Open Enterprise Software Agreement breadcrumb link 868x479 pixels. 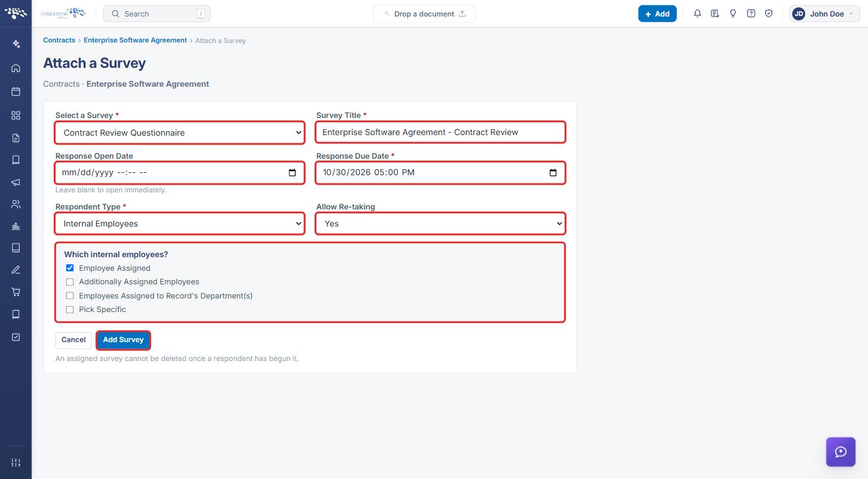pyautogui.click(x=135, y=40)
